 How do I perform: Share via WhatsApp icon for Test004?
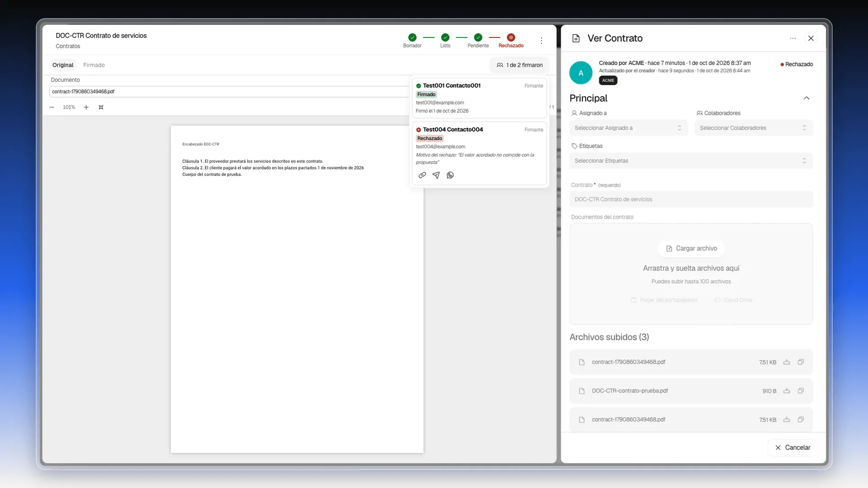(450, 175)
